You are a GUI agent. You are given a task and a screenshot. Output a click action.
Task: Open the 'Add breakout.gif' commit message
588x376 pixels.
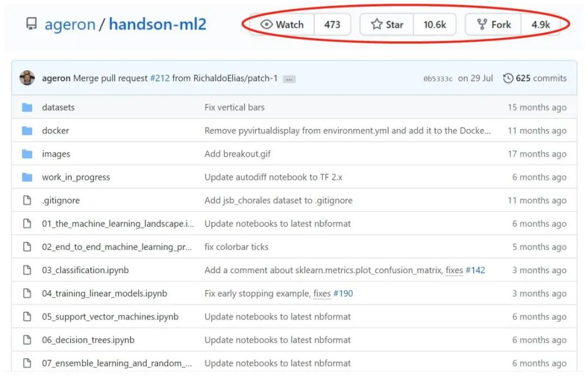[237, 154]
